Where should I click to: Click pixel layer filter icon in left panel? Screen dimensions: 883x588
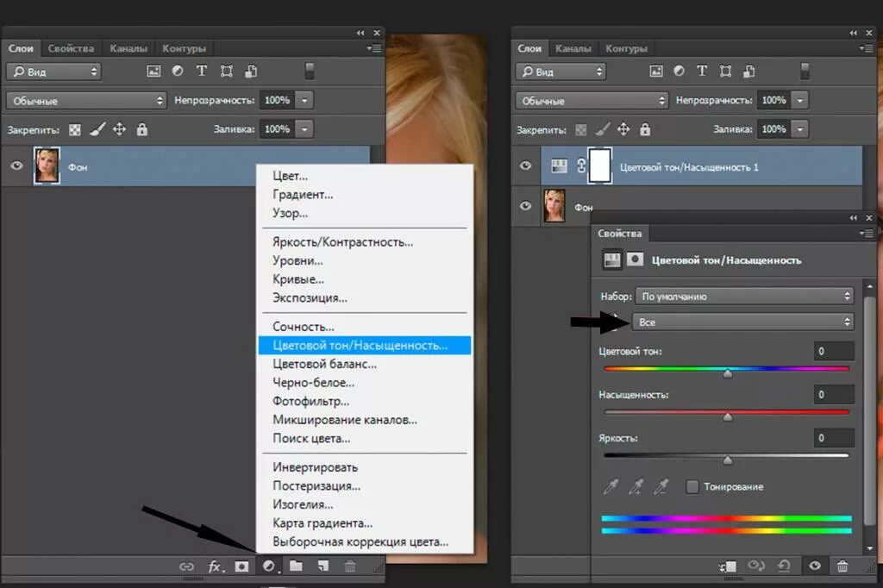click(153, 71)
